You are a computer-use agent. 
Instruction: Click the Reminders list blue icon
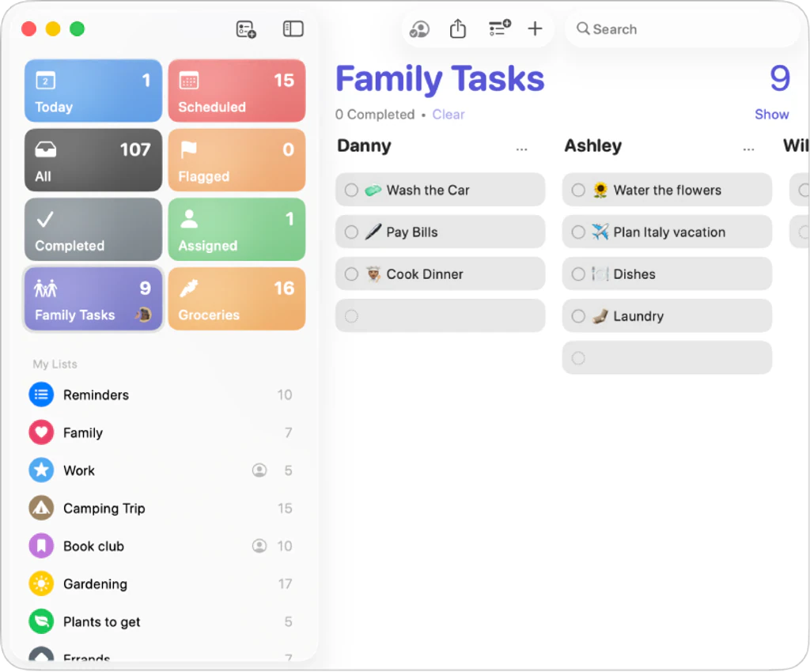pos(41,395)
